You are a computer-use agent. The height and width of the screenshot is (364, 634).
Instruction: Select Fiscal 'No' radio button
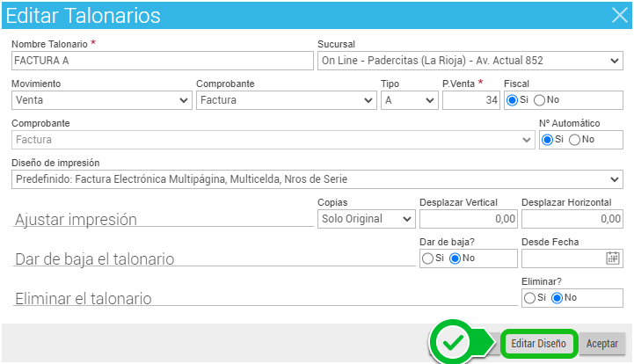(539, 100)
